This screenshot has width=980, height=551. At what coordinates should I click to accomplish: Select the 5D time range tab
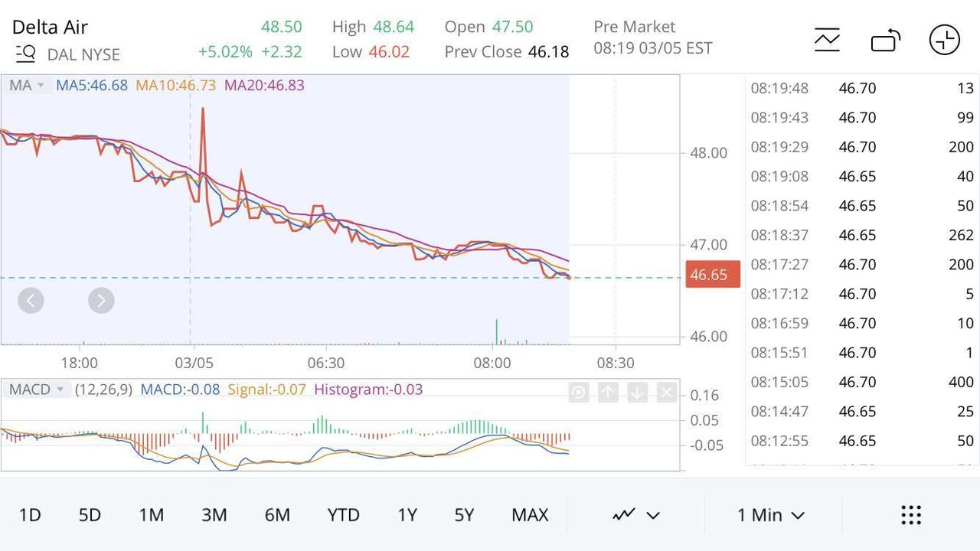[90, 515]
